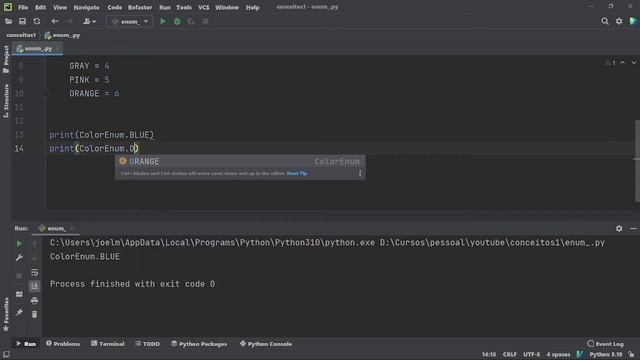Go to previous highlighted error arrow
Viewport: 640px width, 360px height.
pyautogui.click(x=622, y=63)
